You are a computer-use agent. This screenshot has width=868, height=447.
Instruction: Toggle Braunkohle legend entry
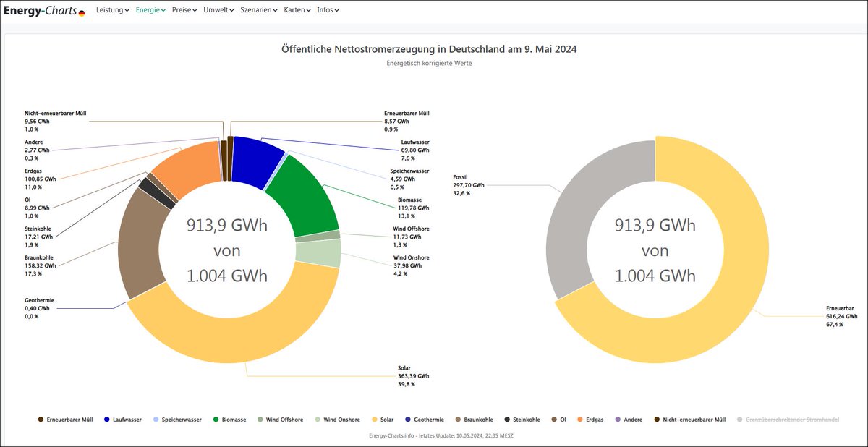point(474,420)
